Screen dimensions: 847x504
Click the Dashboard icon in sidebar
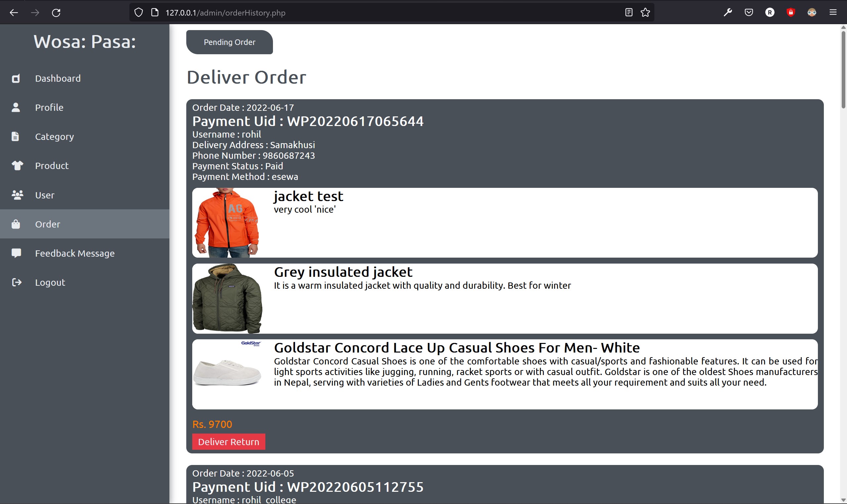point(16,78)
